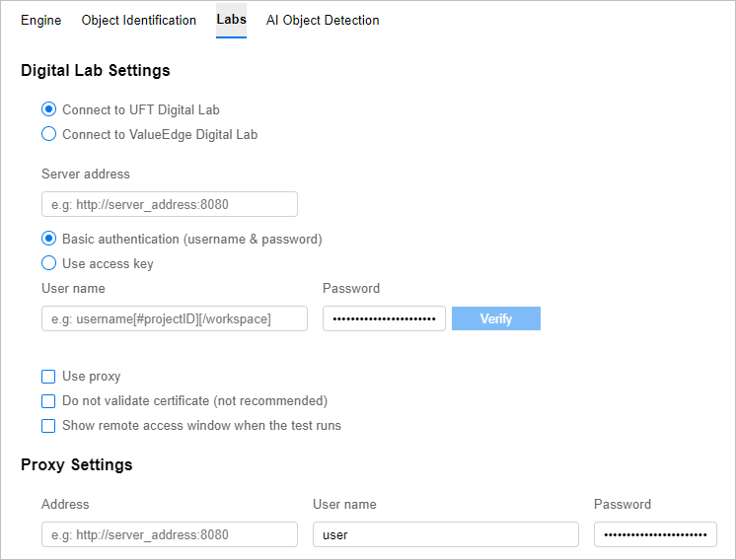The width and height of the screenshot is (736, 560).
Task: Open the Object Identification tab
Action: tap(138, 21)
